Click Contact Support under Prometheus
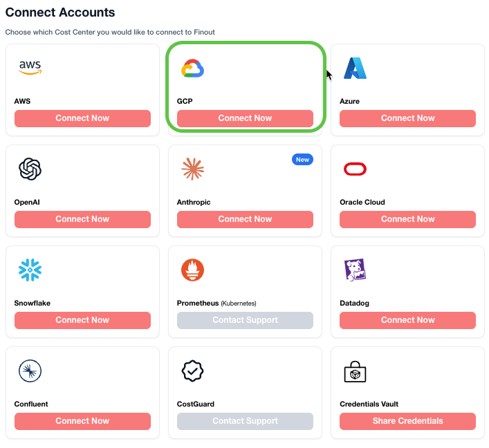This screenshot has height=448, width=489. click(245, 320)
